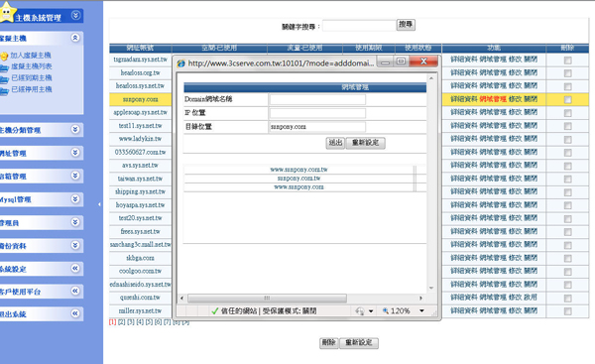Click the 搜尋 search button
Viewport: 595px width, 364px height.
coord(406,25)
